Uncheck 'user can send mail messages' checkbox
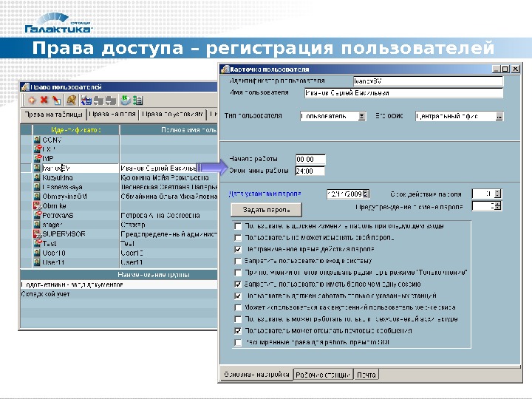 pyautogui.click(x=238, y=331)
